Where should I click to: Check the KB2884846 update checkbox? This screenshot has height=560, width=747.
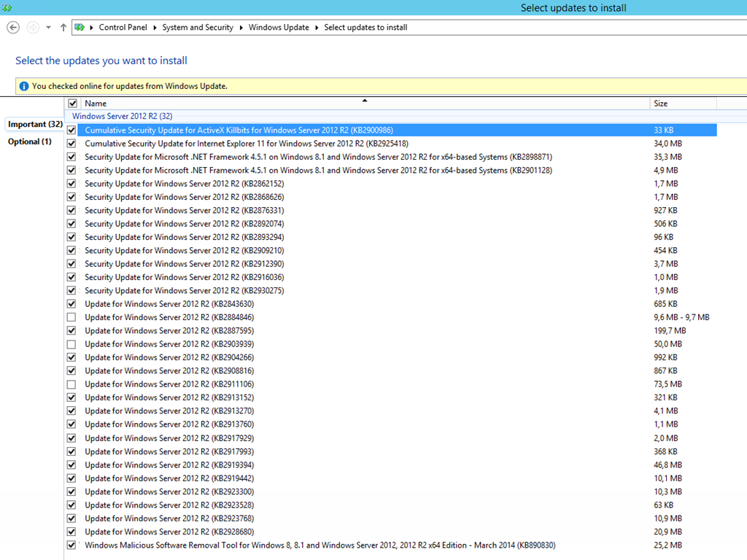(x=71, y=317)
